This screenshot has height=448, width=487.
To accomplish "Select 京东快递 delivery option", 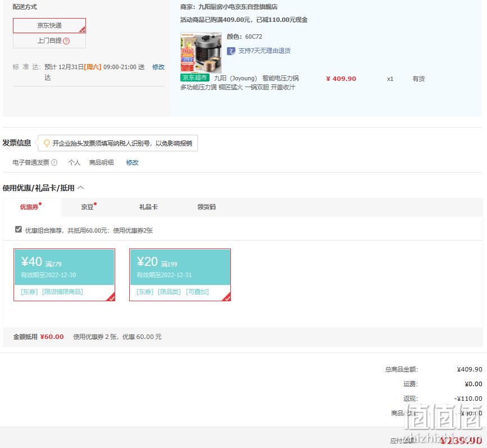I will click(x=49, y=25).
